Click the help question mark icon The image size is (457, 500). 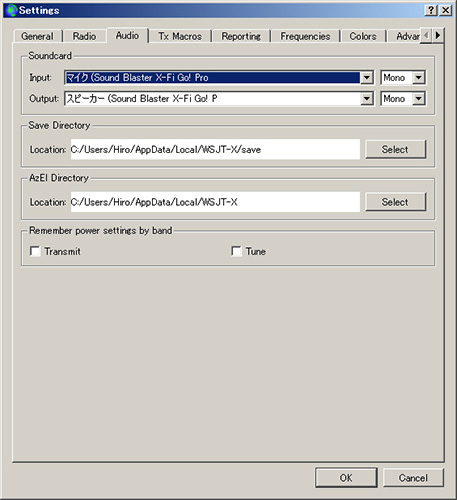click(431, 10)
